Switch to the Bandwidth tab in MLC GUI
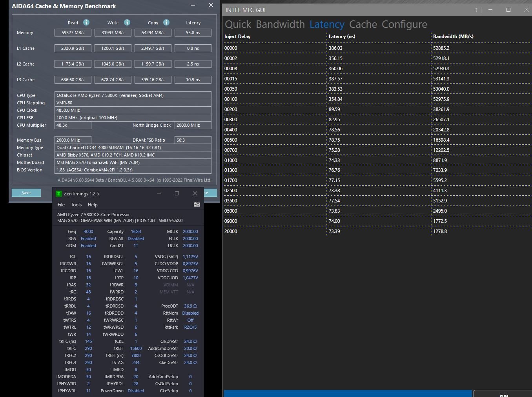Viewport: 532px width, 397px height. point(280,24)
